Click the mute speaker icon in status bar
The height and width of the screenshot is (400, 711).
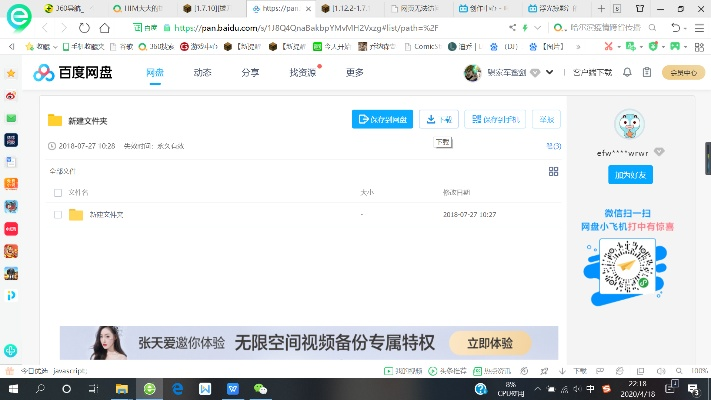[x=661, y=371]
